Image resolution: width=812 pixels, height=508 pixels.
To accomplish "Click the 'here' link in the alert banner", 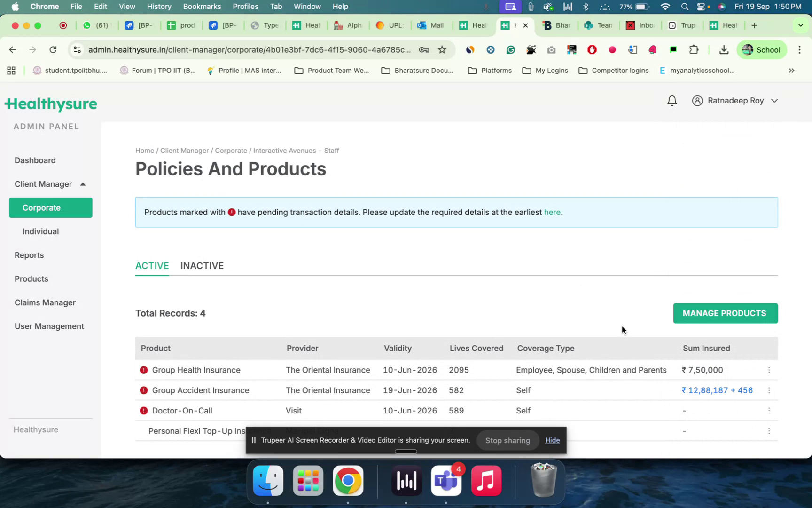I will [552, 212].
